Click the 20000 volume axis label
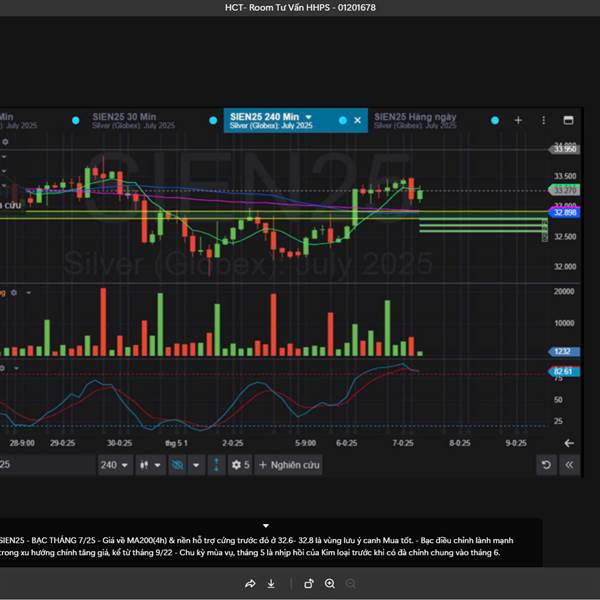This screenshot has height=600, width=600. click(564, 292)
